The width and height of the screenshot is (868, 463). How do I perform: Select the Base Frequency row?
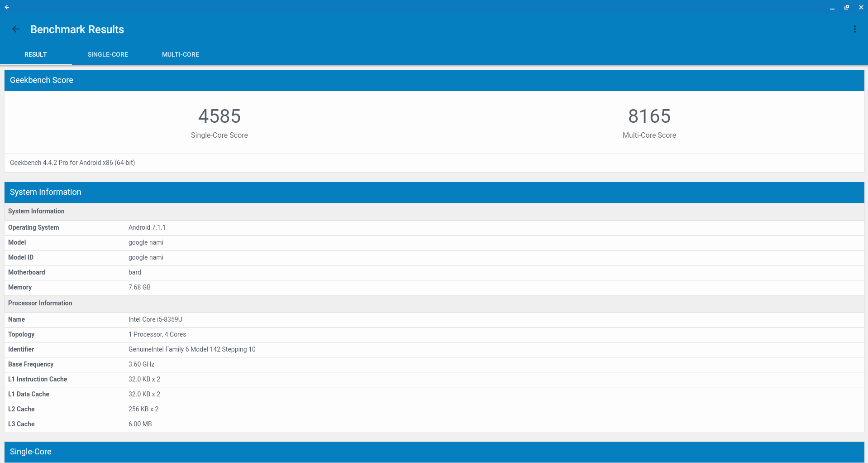click(141, 364)
